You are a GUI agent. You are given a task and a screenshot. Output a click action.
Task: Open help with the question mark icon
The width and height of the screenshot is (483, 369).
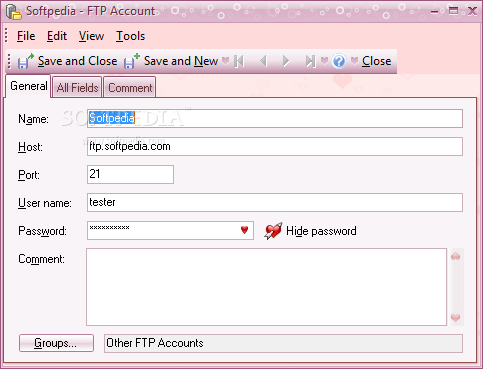click(x=339, y=61)
